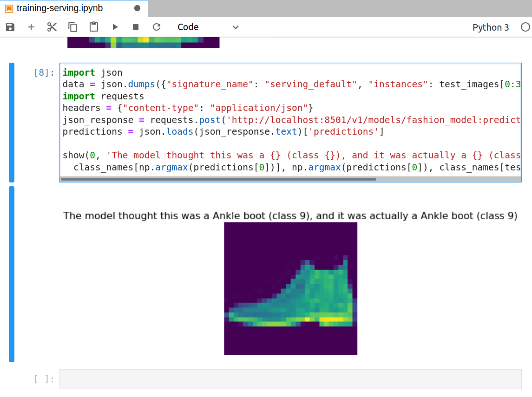The image size is (532, 397).
Task: Click the horizontal scrollbar in code cell 8
Action: tap(218, 179)
